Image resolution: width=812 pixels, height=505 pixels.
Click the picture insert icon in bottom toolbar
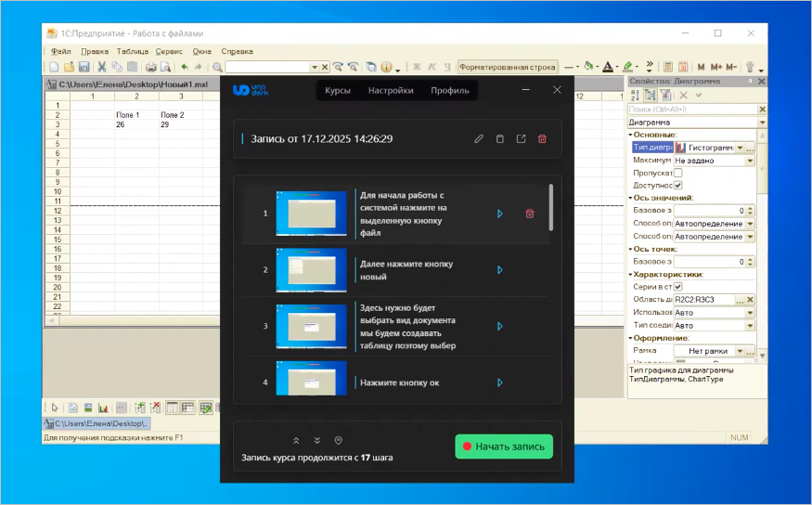click(x=88, y=408)
